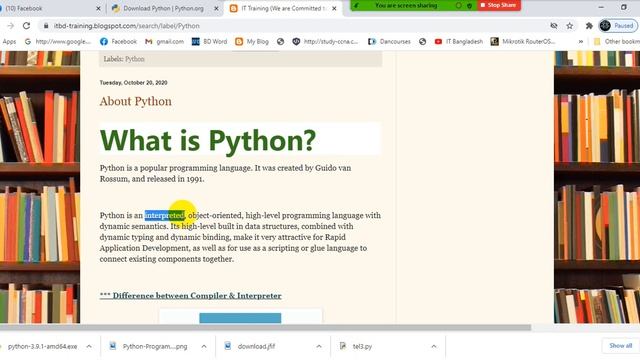Open Difference between Compiler & Interpreter link

coord(191,296)
